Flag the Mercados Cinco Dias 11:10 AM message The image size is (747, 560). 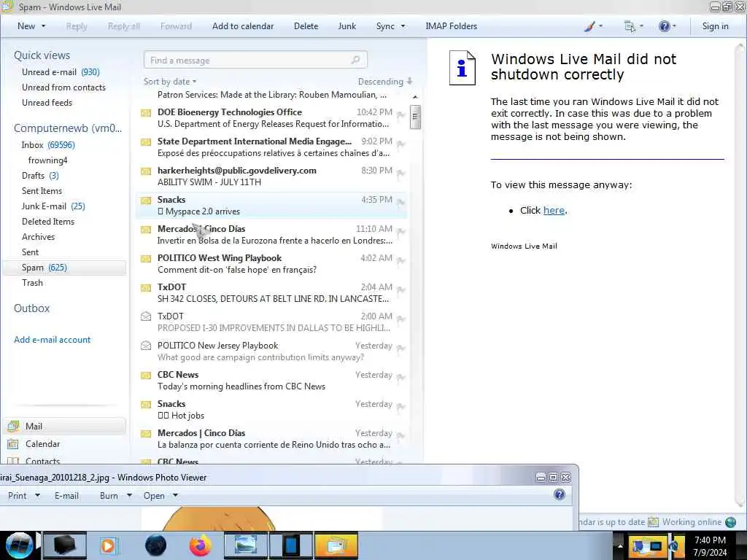[x=401, y=231]
